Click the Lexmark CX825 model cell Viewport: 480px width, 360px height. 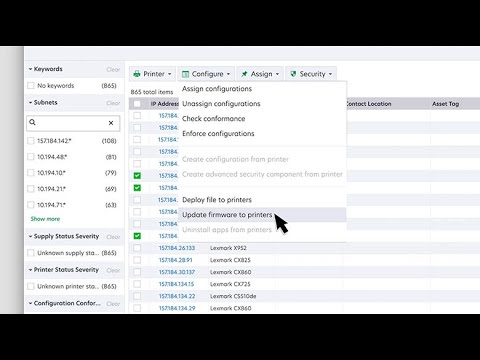coord(230,260)
